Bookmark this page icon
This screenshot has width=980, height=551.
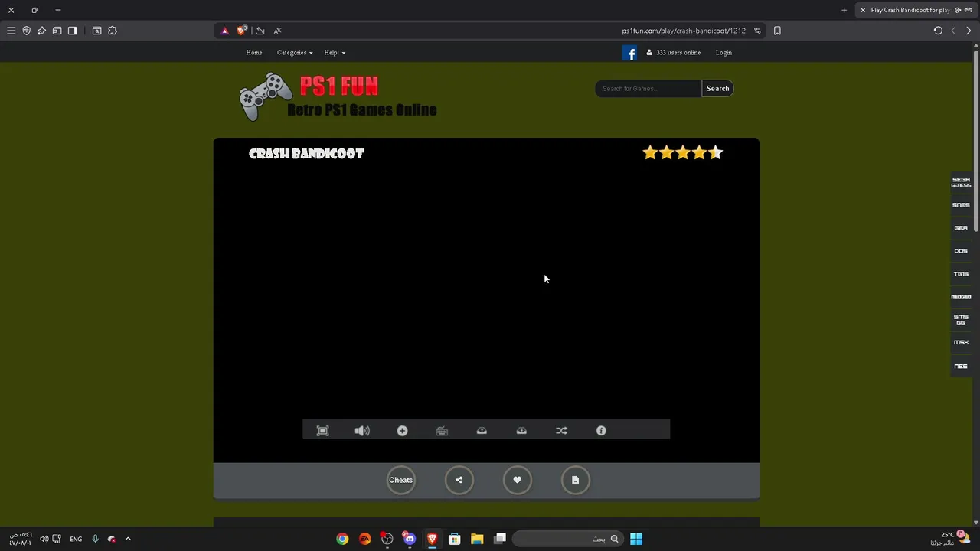click(x=777, y=31)
